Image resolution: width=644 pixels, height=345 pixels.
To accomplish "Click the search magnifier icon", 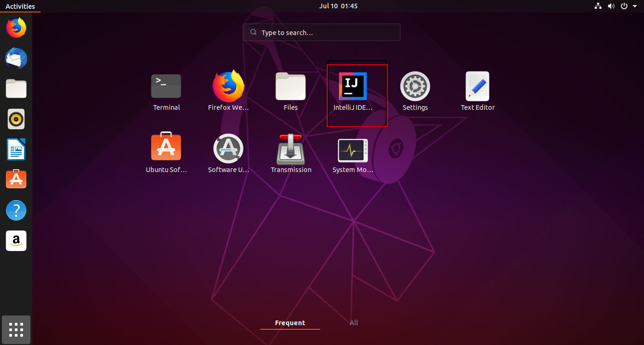I will [253, 33].
